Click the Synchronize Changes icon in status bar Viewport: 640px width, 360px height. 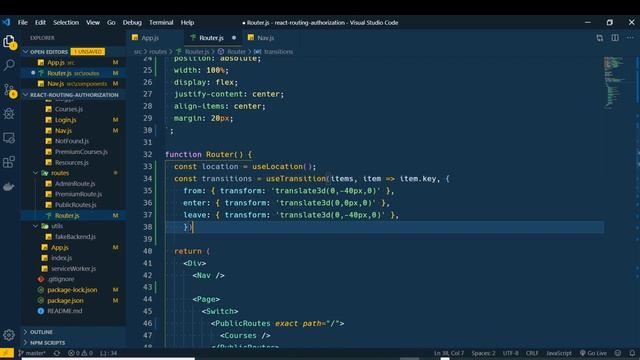[x=57, y=353]
